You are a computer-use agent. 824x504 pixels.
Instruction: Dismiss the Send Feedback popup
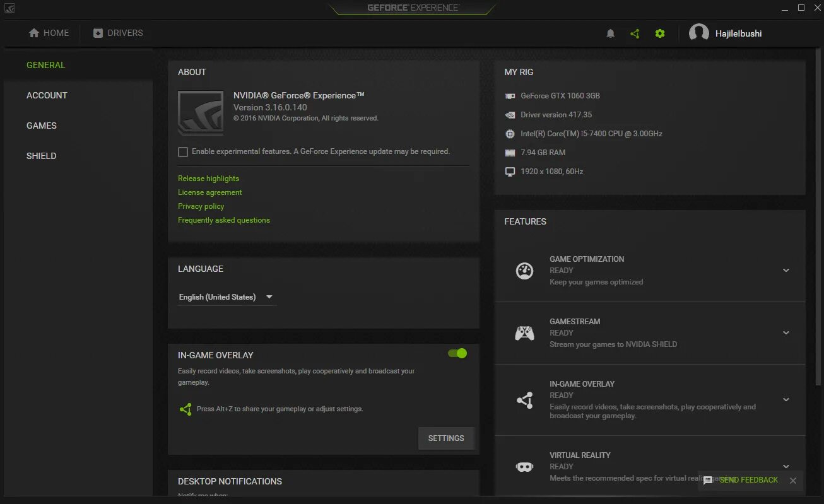[x=793, y=481]
